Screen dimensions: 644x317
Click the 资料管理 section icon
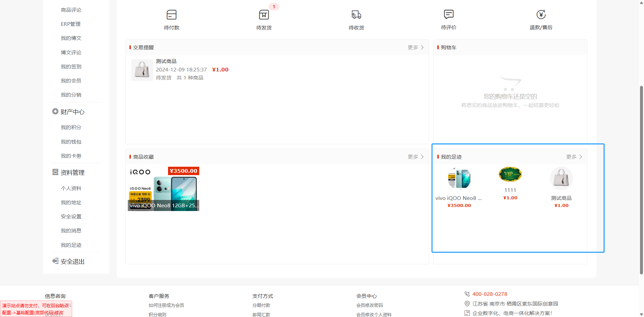(x=55, y=172)
